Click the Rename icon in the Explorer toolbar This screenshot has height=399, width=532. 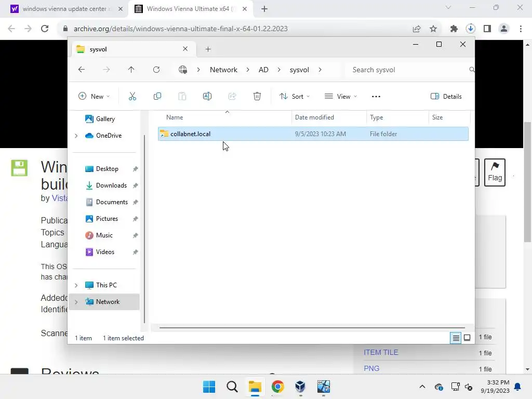207,96
